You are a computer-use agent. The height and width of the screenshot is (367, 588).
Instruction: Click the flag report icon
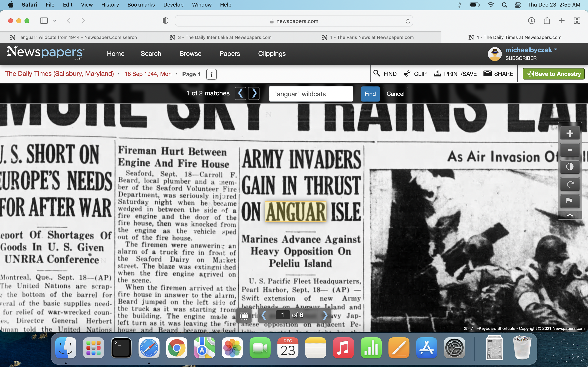570,200
